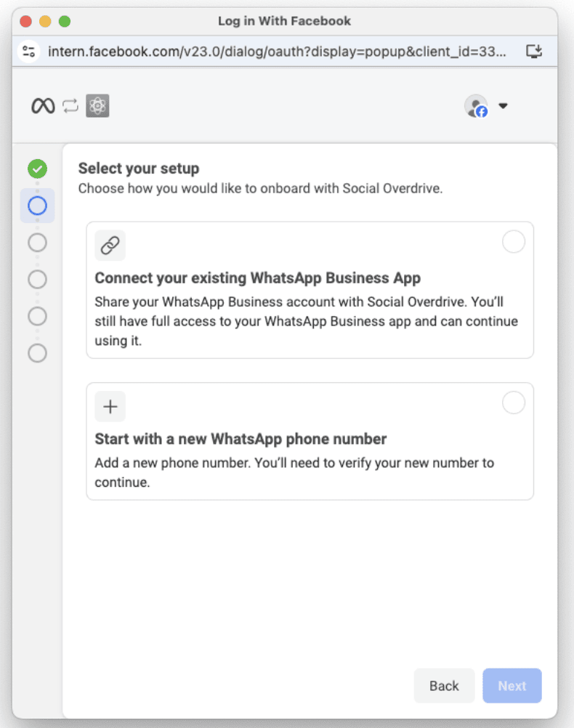Click the third step circle in sidebar
Image resolution: width=574 pixels, height=728 pixels.
[37, 243]
